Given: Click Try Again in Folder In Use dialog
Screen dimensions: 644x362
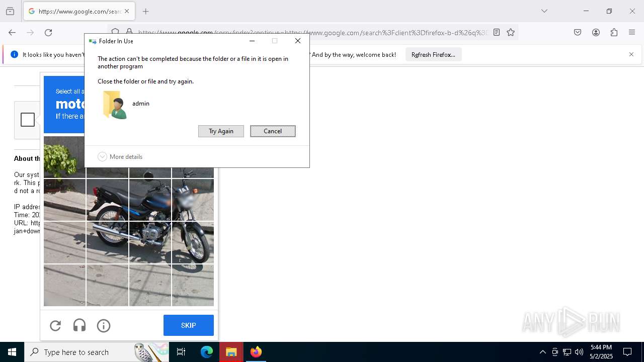Looking at the screenshot, I should [x=221, y=131].
